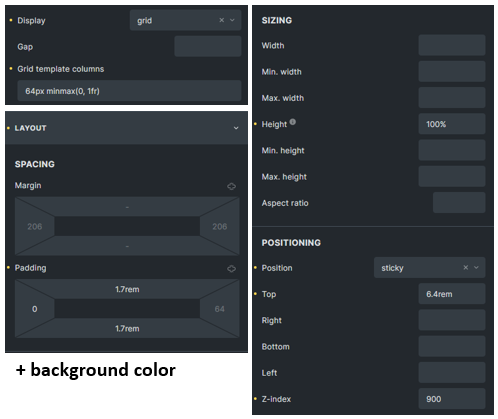This screenshot has width=498, height=419.
Task: Toggle the Margin link-sides icon
Action: pos(231,186)
